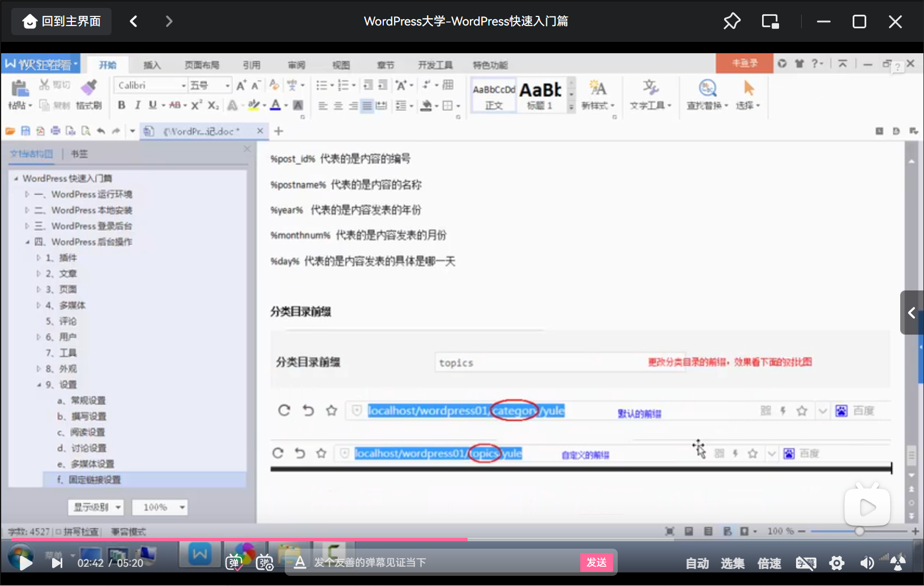The height and width of the screenshot is (586, 924).
Task: Click the grow font size icon
Action: pos(241,85)
